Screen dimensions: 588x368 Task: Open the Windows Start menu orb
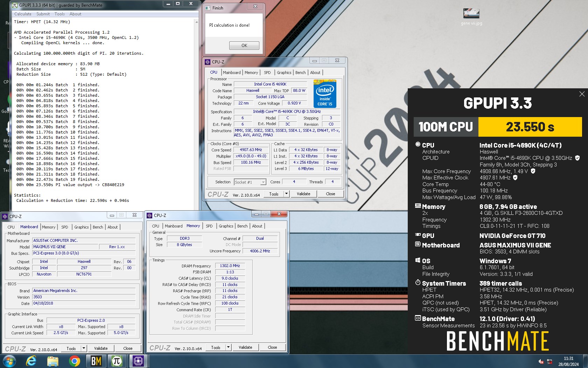(x=9, y=361)
